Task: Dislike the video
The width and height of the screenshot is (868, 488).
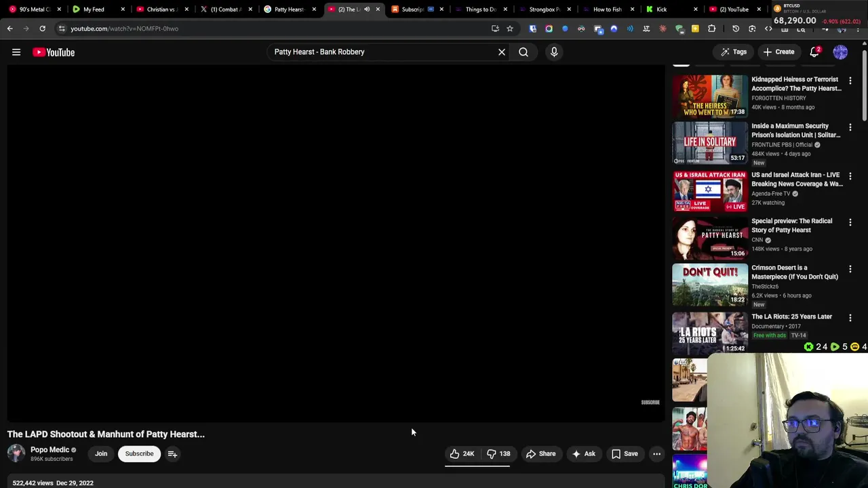Action: click(x=498, y=453)
